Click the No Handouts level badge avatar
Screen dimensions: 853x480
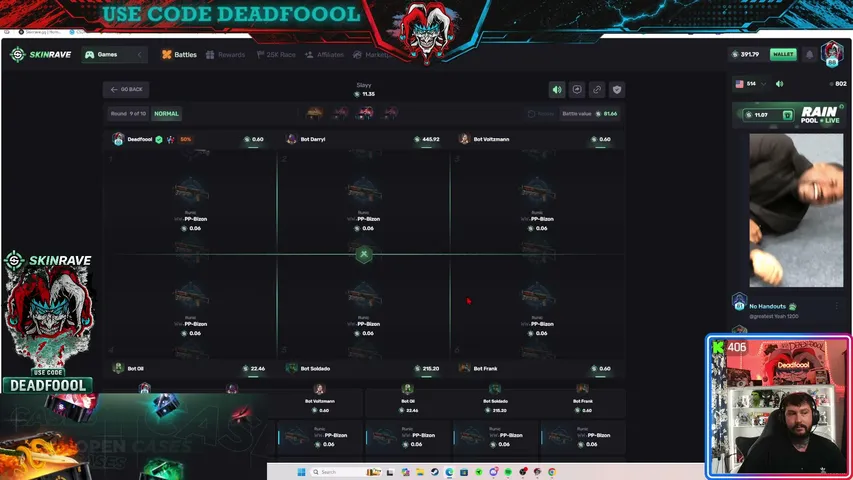pos(739,302)
